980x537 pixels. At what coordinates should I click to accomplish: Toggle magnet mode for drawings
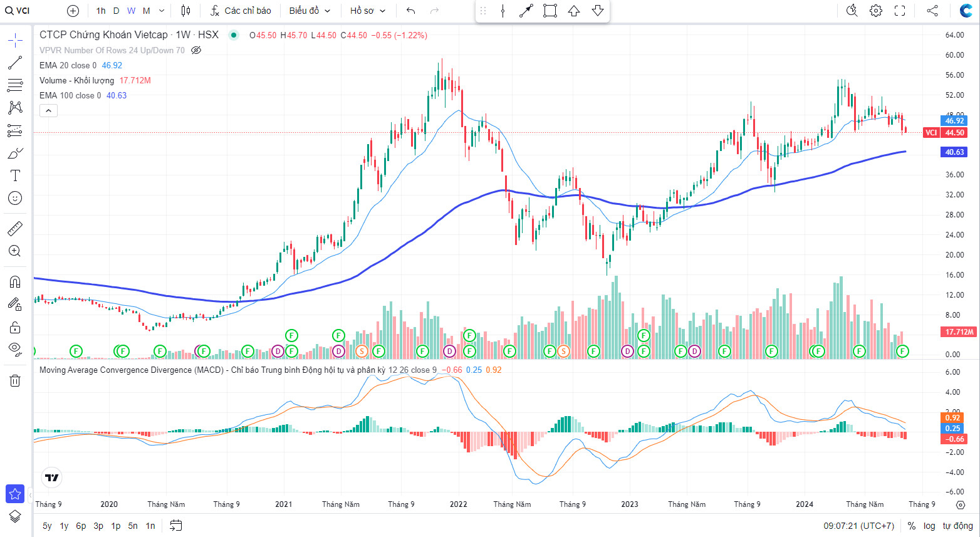15,282
